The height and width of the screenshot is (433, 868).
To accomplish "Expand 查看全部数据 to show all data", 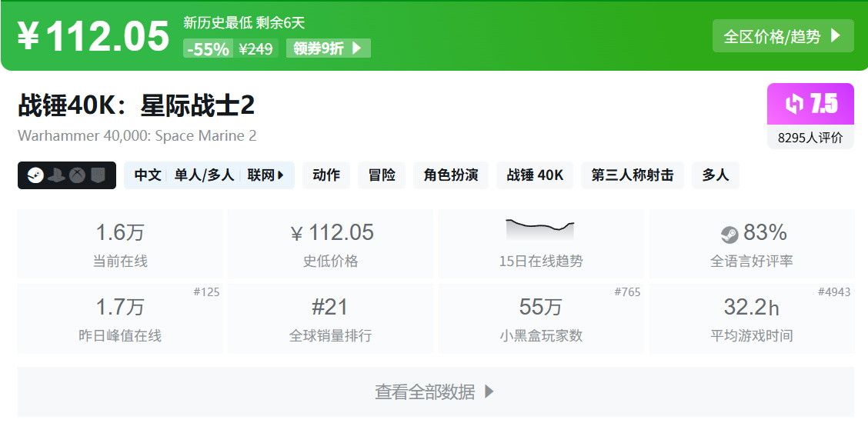I will tap(436, 391).
